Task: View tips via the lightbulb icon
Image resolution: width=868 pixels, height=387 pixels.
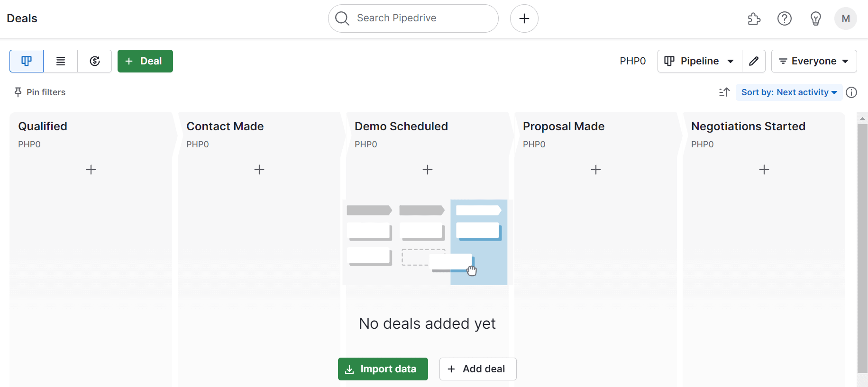Action: 816,18
